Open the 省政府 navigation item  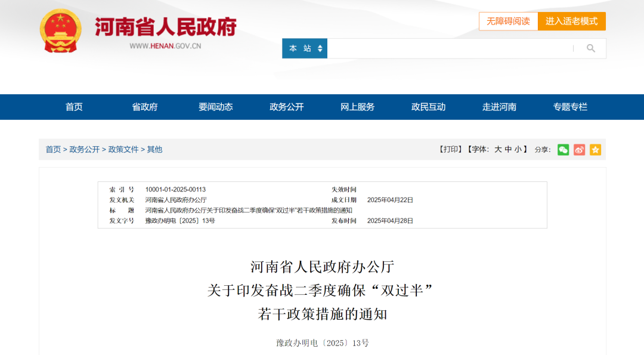point(144,107)
